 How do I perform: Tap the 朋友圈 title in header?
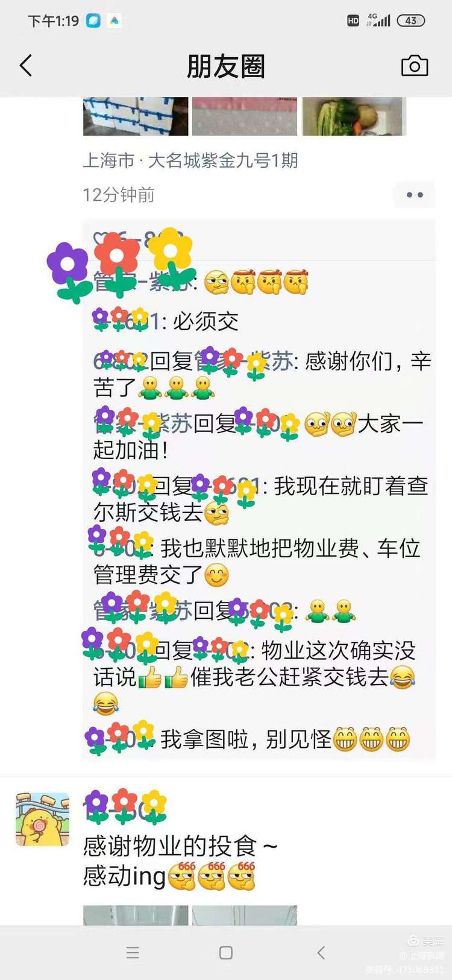[x=226, y=66]
